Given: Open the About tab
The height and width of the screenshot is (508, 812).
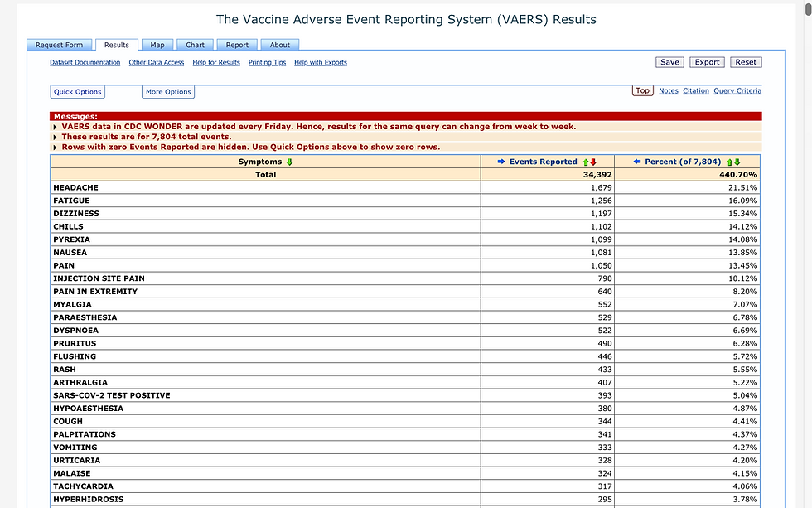Looking at the screenshot, I should click(280, 45).
